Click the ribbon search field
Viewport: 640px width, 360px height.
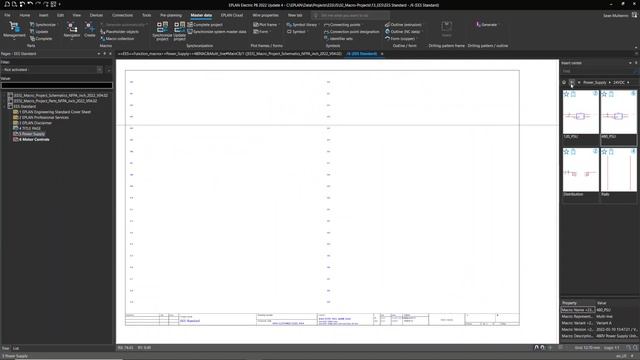(350, 16)
